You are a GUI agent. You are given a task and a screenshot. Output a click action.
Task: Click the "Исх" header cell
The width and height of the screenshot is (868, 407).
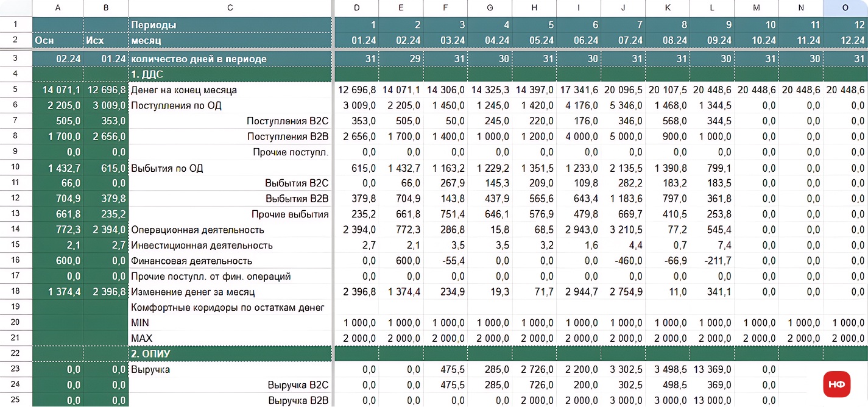pyautogui.click(x=105, y=40)
